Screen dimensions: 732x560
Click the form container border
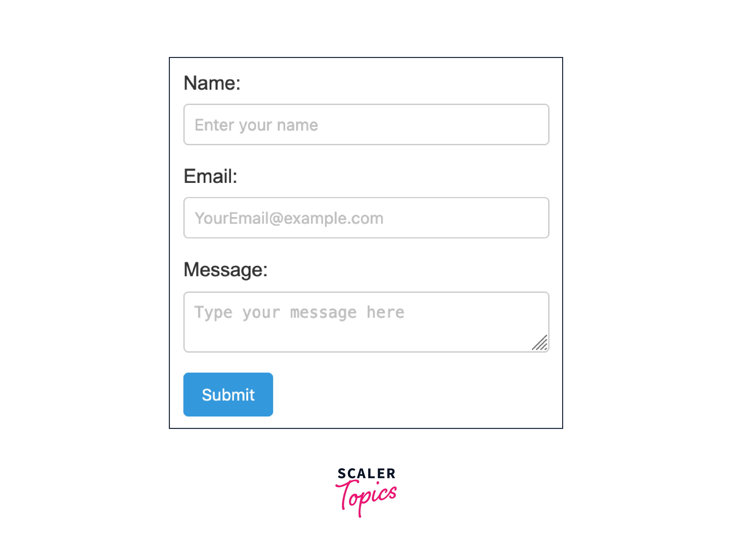click(x=366, y=57)
